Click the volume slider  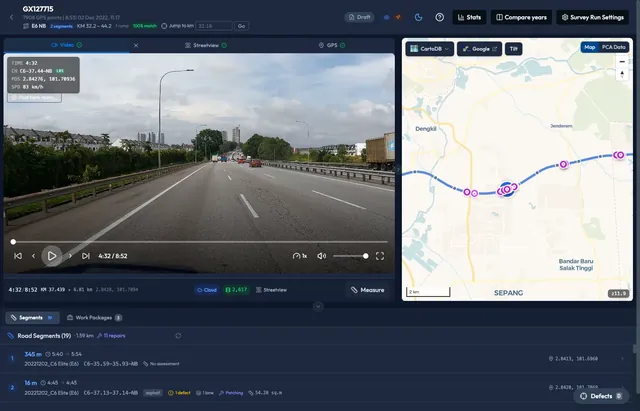[350, 256]
